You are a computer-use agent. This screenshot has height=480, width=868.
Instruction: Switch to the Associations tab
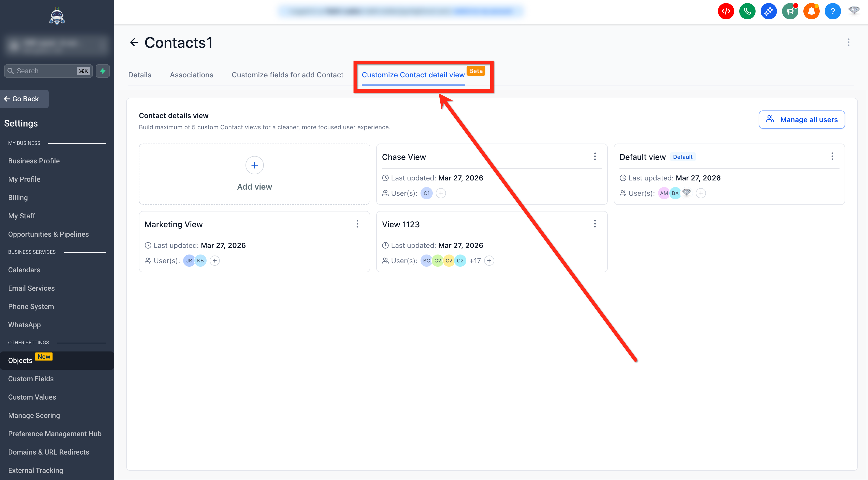point(191,75)
